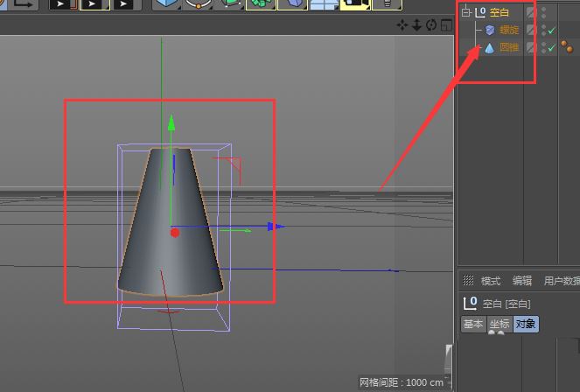Open the 模式 menu
Viewport: 580px width, 392px height.
pos(491,281)
